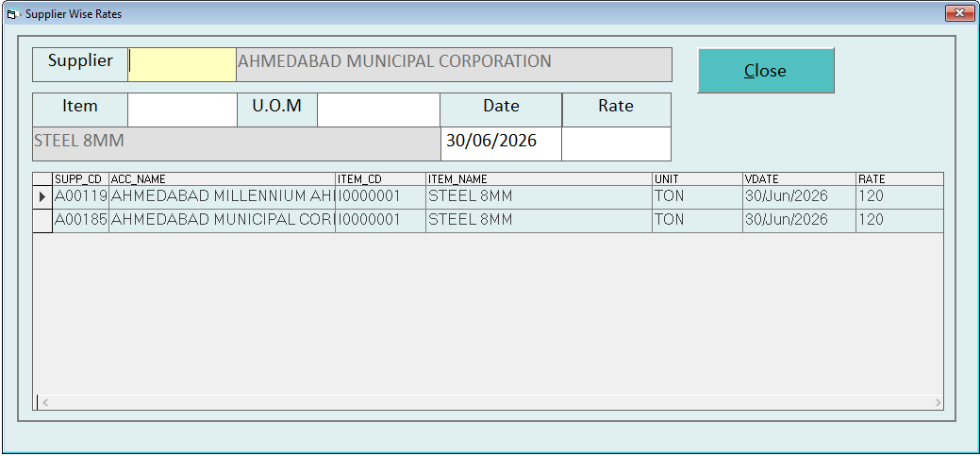Click the horizontal scrollbar right arrow
The image size is (980, 456).
pyautogui.click(x=938, y=402)
